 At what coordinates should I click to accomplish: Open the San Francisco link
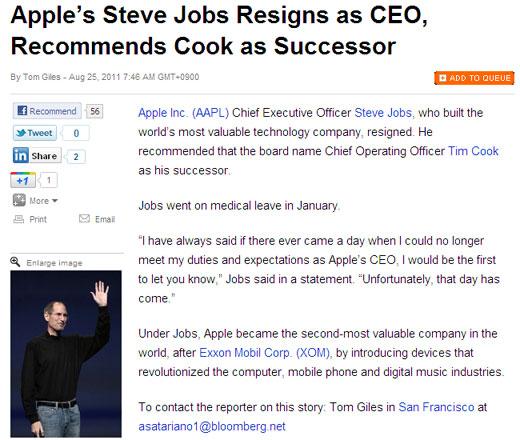pos(436,407)
